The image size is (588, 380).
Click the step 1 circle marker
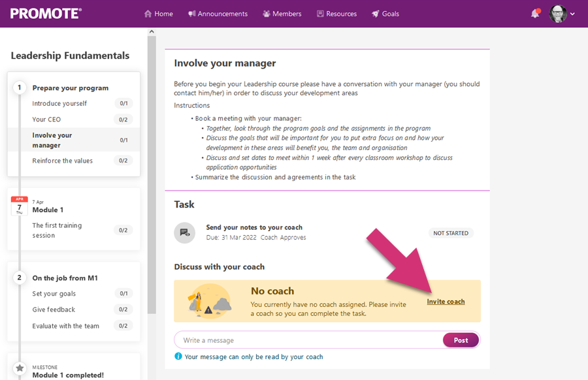tap(20, 87)
